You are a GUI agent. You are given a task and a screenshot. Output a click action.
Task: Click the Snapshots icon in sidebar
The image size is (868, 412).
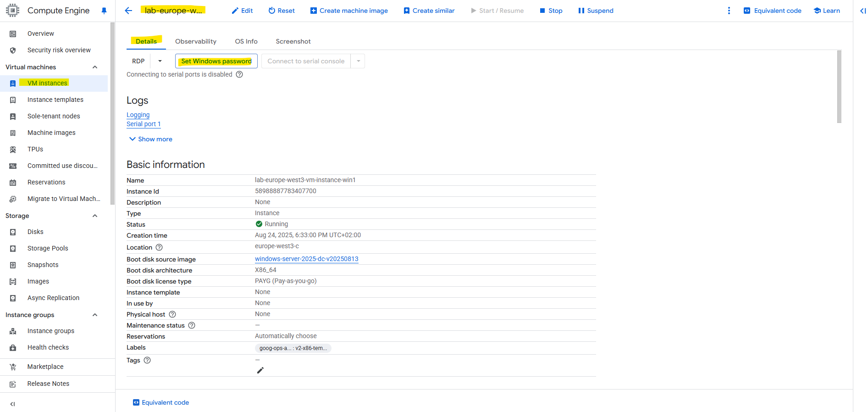(x=13, y=265)
